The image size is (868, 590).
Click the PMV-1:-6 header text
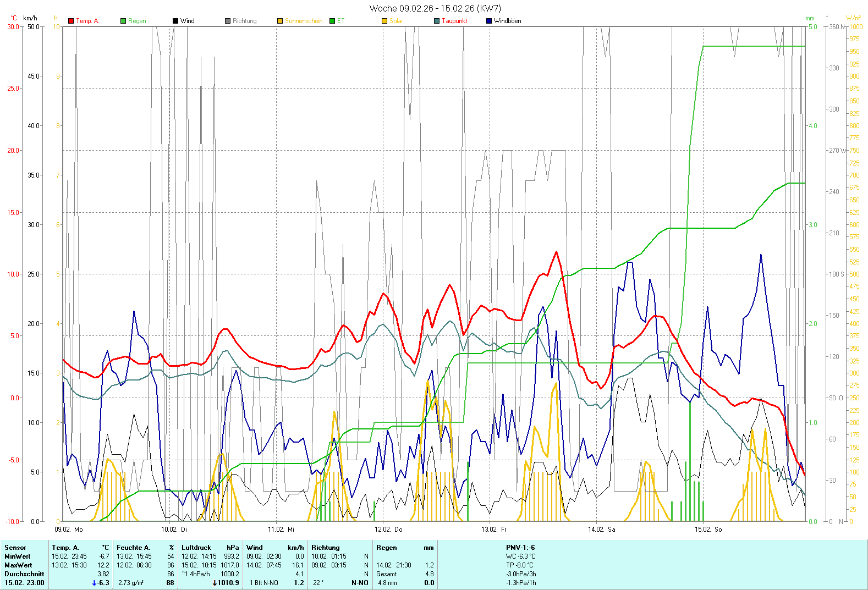520,548
